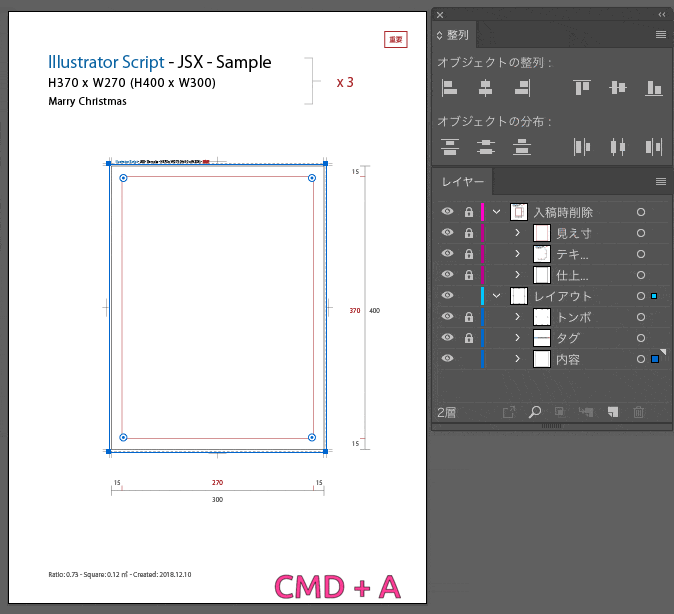The image size is (674, 614).
Task: Unlock the トンボ sublayer
Action: [x=469, y=317]
